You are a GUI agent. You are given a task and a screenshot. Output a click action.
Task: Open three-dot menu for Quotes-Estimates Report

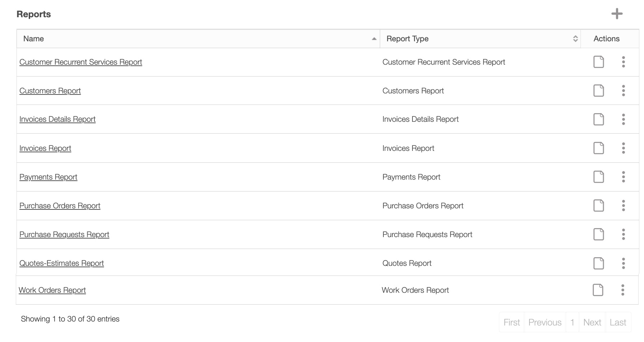623,263
